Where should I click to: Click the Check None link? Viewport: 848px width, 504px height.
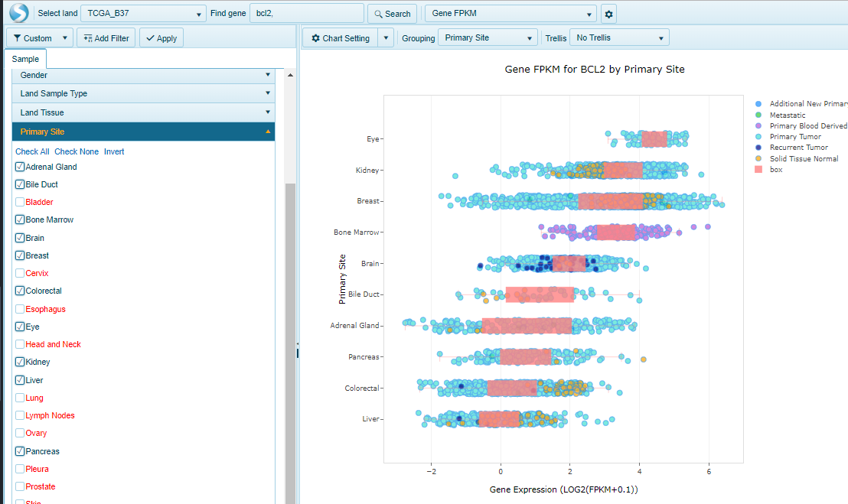click(77, 151)
